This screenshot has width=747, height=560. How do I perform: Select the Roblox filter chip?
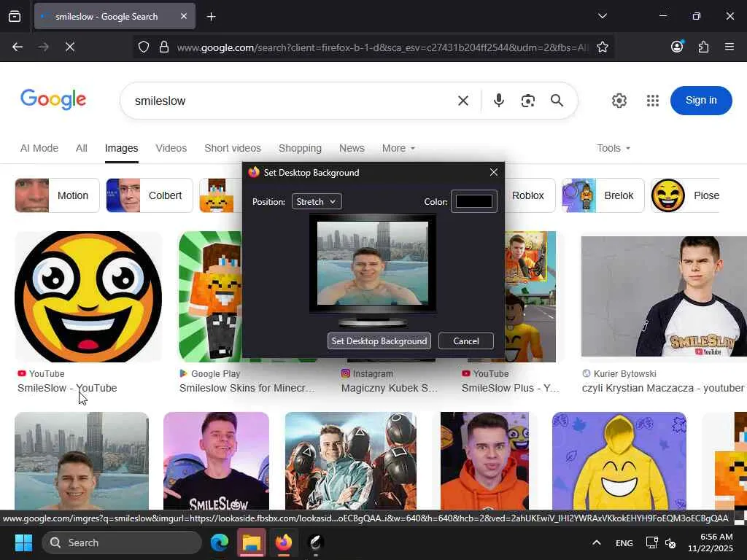[529, 195]
